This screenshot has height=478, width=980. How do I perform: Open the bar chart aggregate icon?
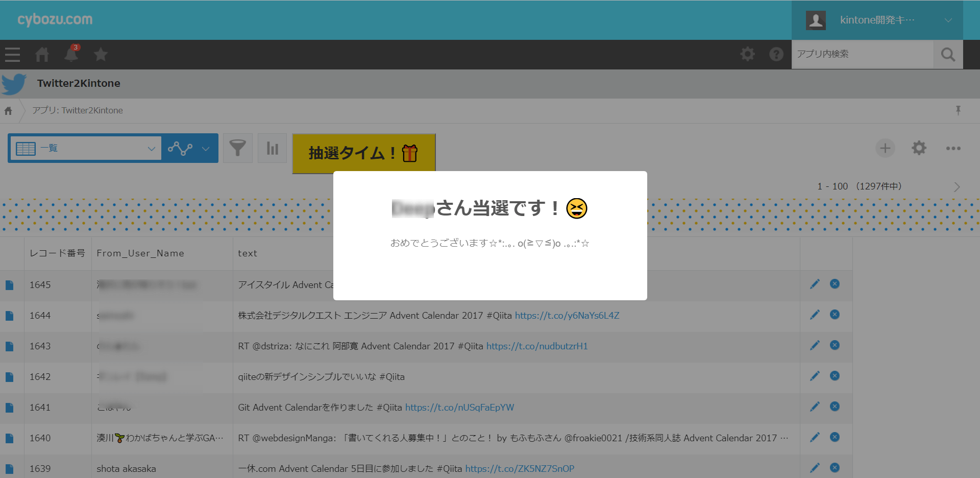pos(273,148)
